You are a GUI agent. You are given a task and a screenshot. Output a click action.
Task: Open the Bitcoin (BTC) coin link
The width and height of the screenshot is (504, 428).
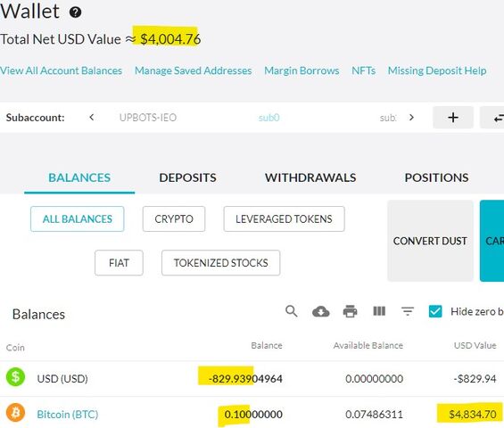pos(68,415)
